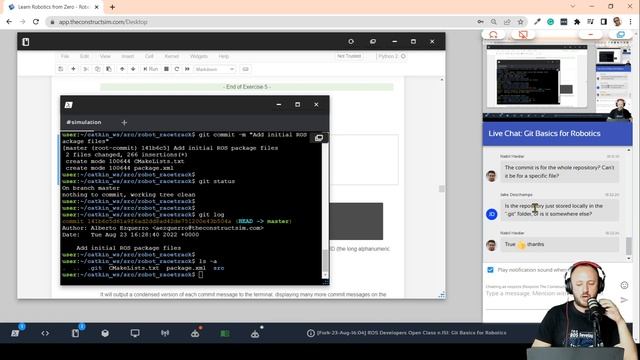Open the Help menu in the notebook
Image resolution: width=640 pixels, height=360 pixels.
point(224,56)
